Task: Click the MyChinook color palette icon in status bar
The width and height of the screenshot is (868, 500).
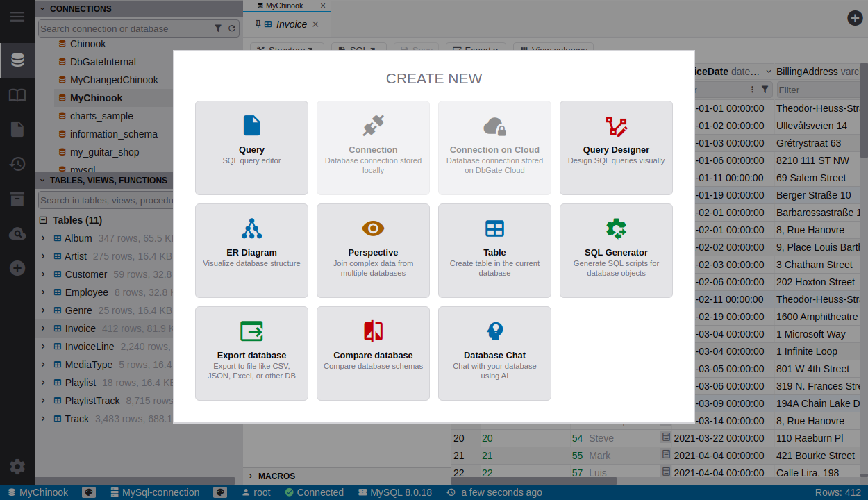Action: tap(89, 492)
